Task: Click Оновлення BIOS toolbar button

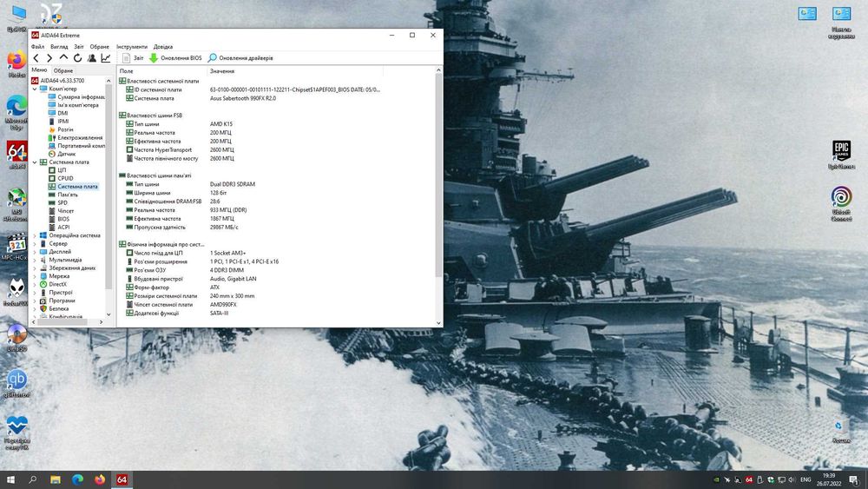Action: [x=175, y=58]
